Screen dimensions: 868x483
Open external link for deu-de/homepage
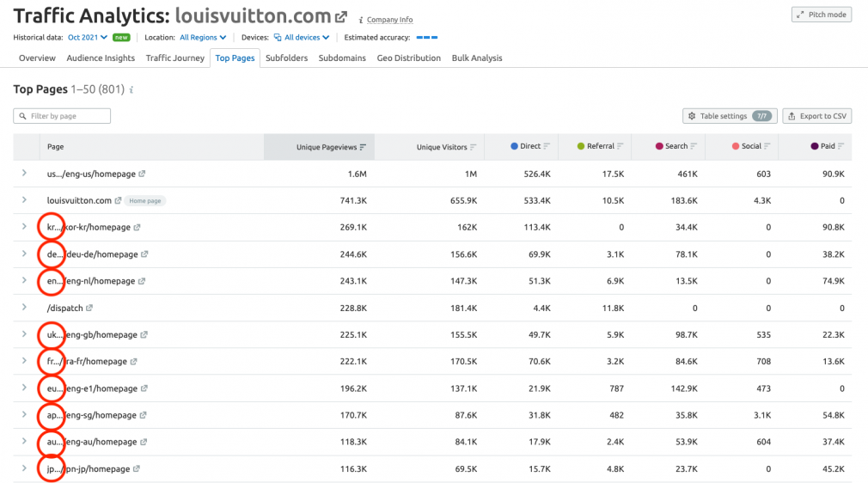point(144,254)
